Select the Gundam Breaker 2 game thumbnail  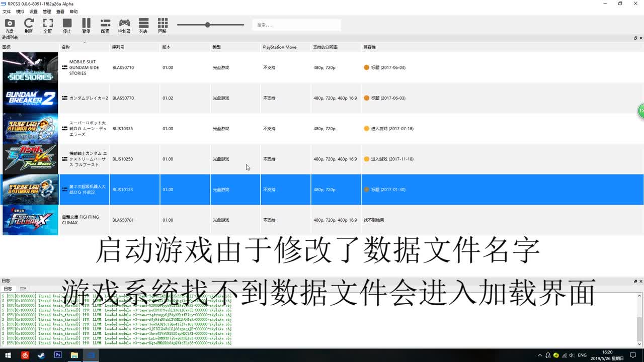30,98
